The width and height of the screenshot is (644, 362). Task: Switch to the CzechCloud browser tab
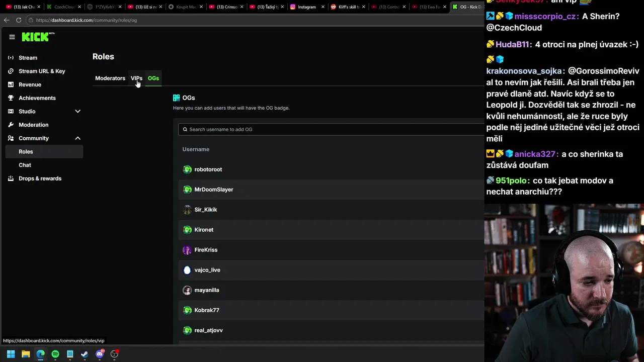pyautogui.click(x=63, y=7)
